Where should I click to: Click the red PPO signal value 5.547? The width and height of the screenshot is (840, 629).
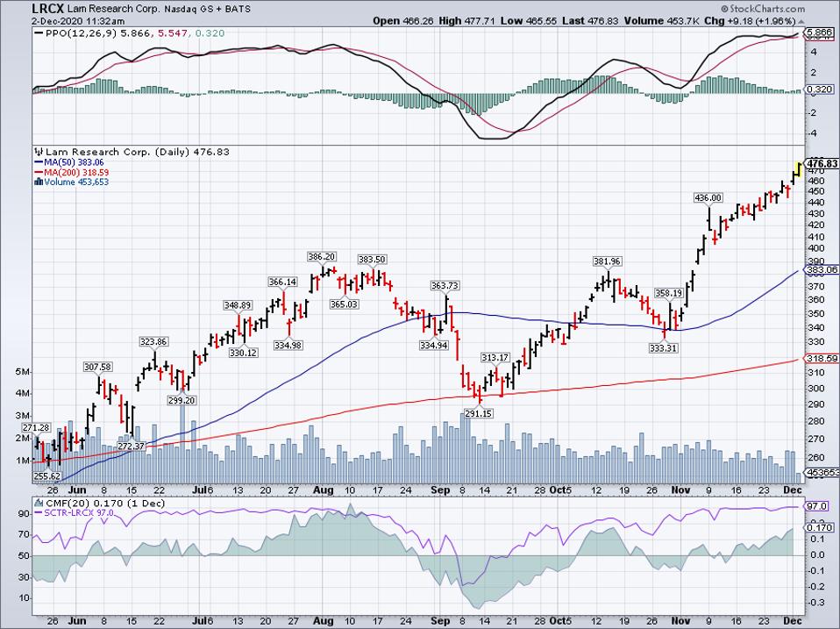coord(172,33)
